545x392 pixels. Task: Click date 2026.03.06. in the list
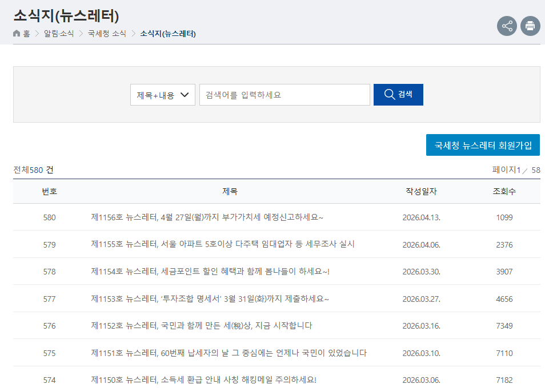click(421, 380)
